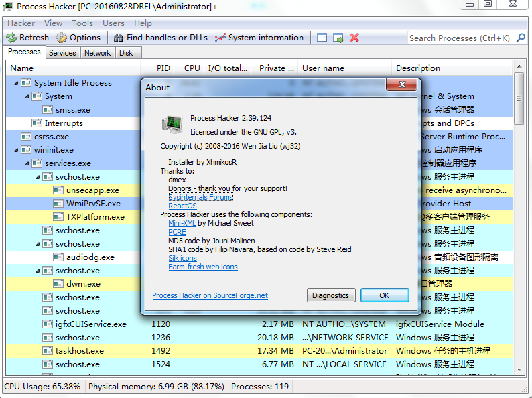The image size is (532, 398).
Task: Open Process Hacker on SourceForge.net link
Action: pos(210,295)
